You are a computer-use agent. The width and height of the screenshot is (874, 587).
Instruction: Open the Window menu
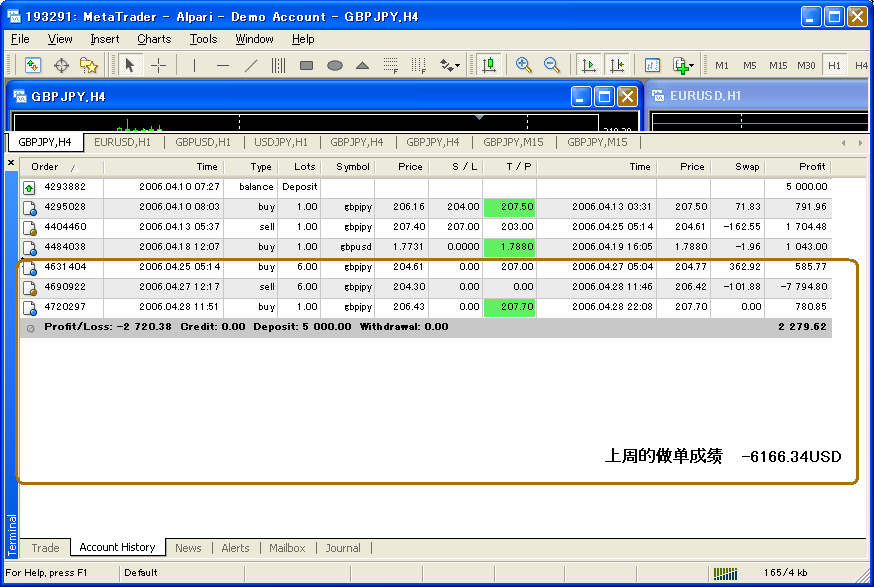[x=254, y=39]
